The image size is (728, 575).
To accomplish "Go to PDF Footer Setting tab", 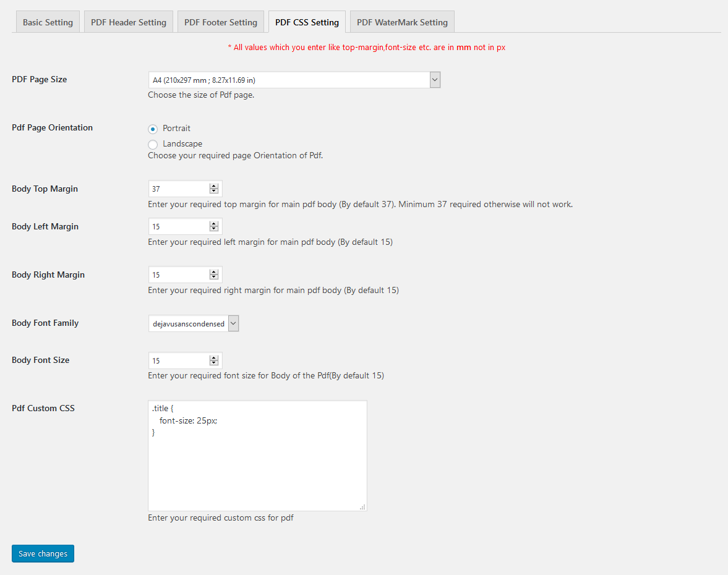I will coord(221,22).
